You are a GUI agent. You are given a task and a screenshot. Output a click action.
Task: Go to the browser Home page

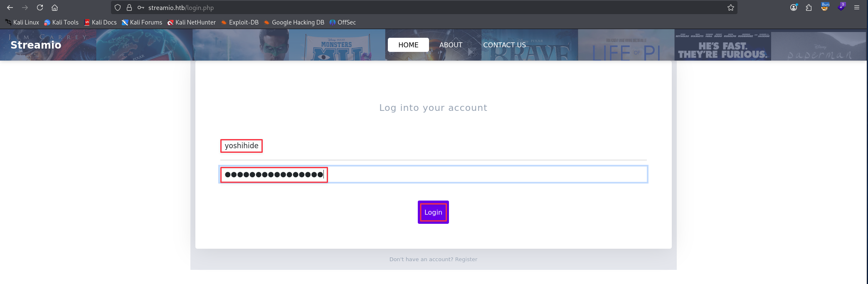coord(54,7)
